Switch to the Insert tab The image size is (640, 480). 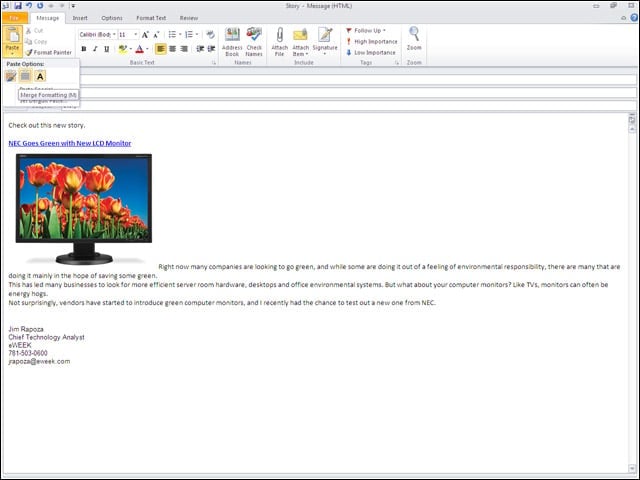click(80, 18)
